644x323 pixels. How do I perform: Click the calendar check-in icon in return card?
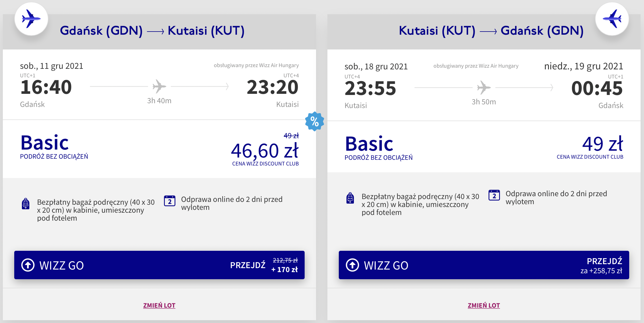494,195
